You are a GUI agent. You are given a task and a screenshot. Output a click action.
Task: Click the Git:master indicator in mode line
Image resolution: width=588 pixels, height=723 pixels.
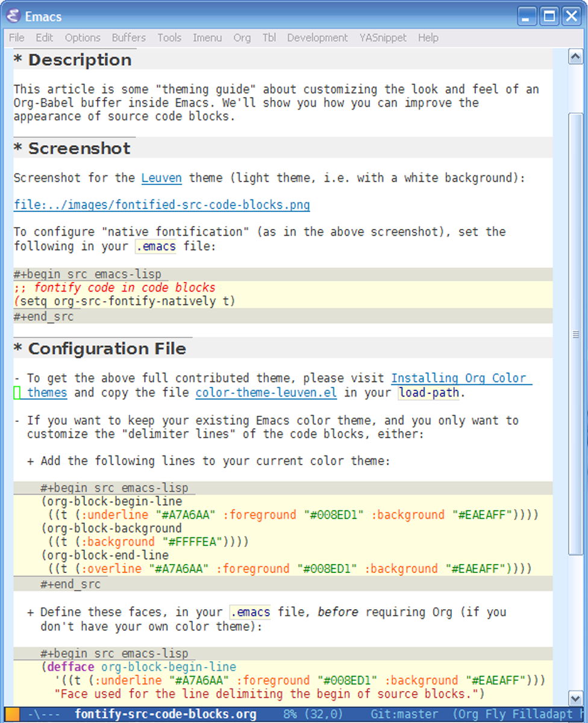pyautogui.click(x=404, y=715)
